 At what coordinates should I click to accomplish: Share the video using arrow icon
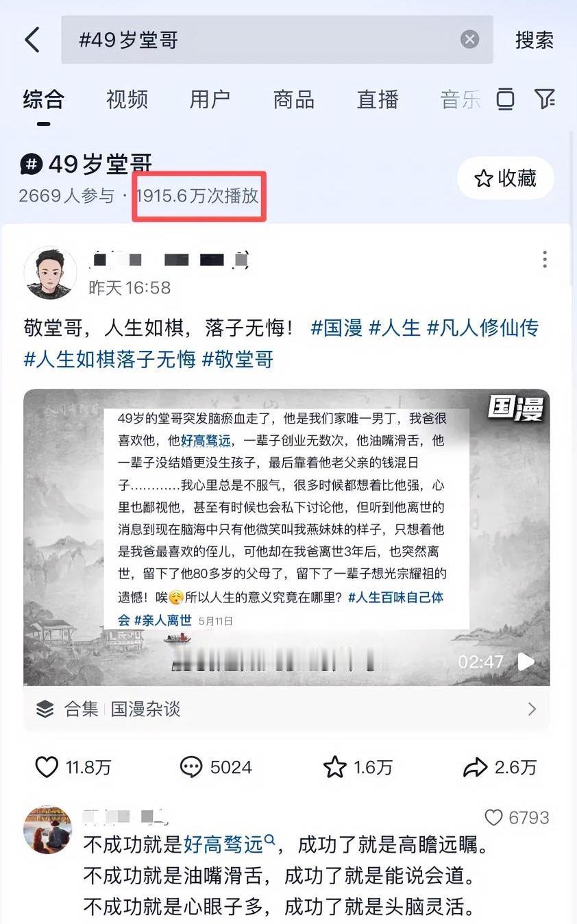475,767
